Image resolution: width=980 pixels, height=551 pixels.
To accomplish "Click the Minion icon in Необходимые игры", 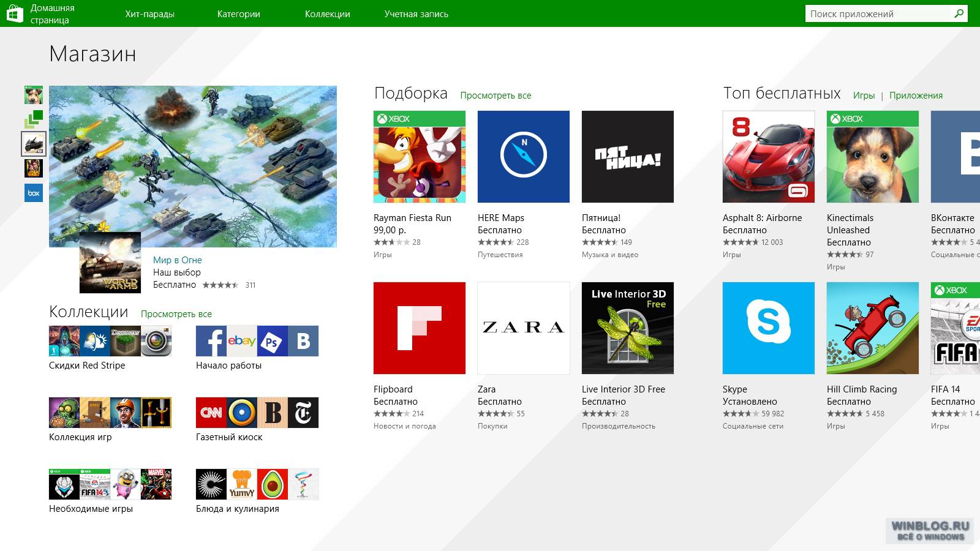I will [x=126, y=484].
